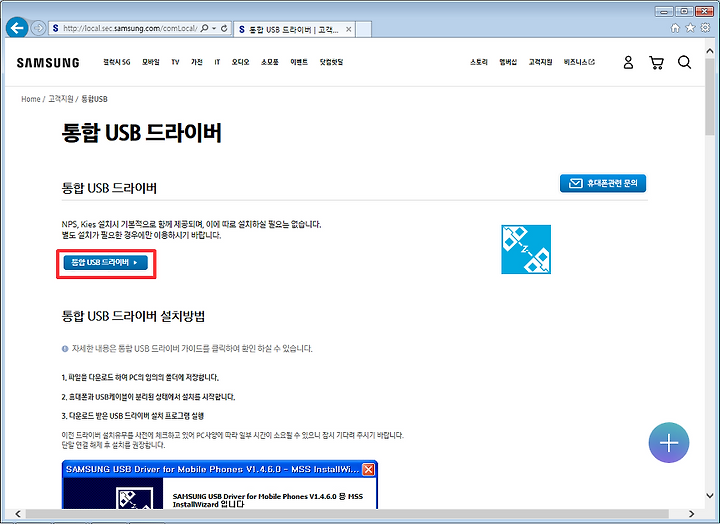720x524 pixels.
Task: Click the SAMSUNG logo
Action: pos(48,62)
